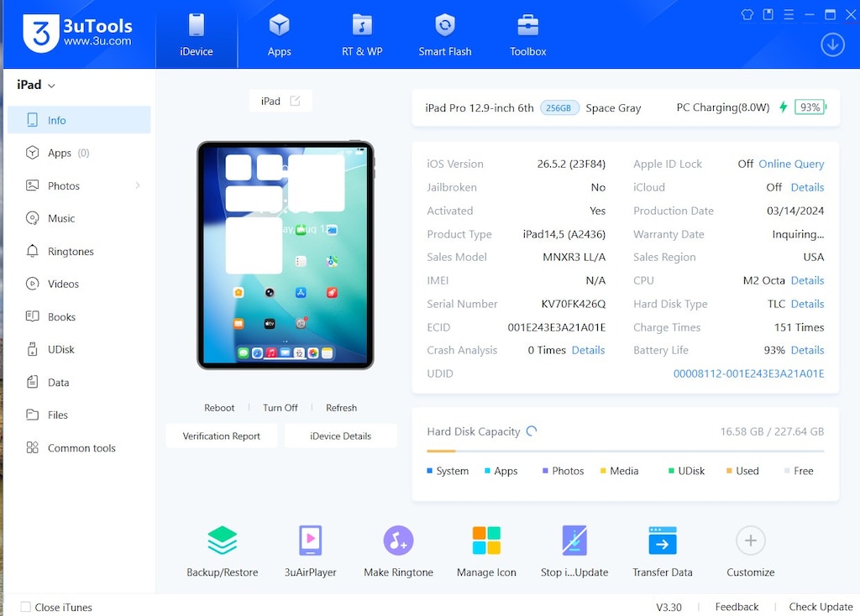The image size is (860, 616).
Task: Select Info in the sidebar
Action: tap(79, 120)
